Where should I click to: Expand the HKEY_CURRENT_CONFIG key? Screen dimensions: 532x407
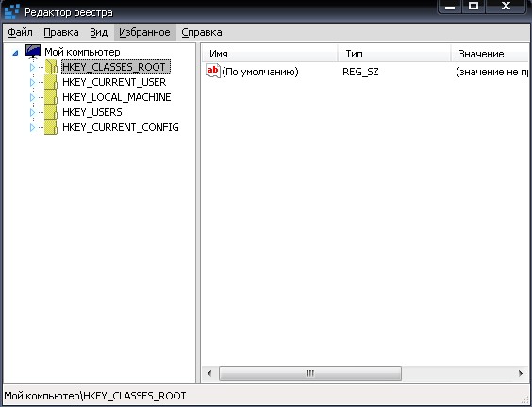32,127
